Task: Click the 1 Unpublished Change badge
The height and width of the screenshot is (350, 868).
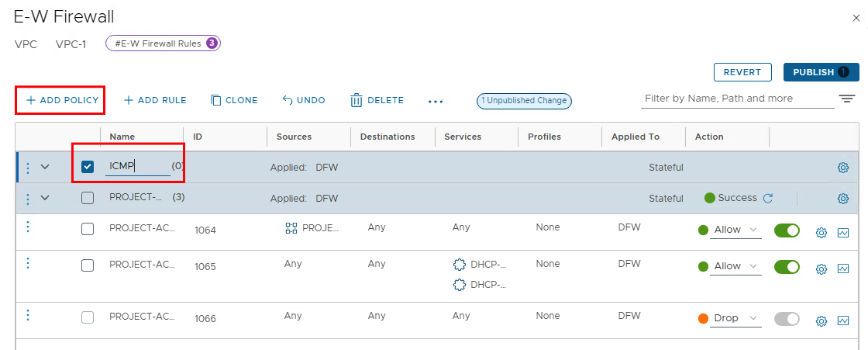Action: point(524,100)
